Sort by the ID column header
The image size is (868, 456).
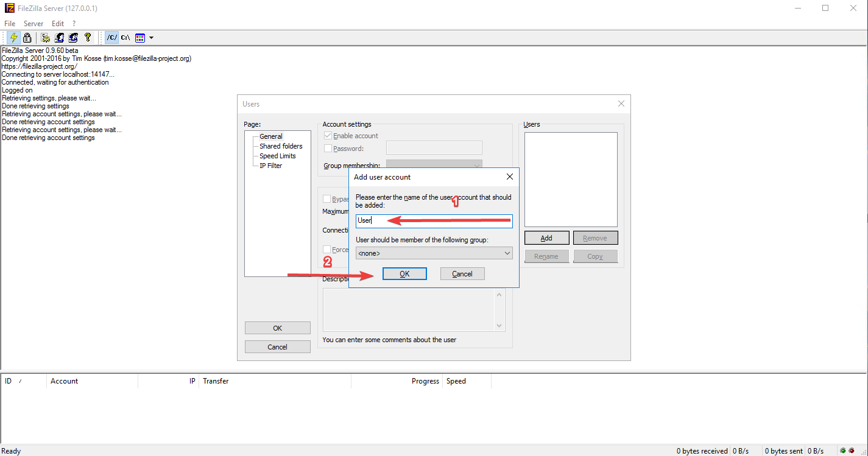click(23, 381)
